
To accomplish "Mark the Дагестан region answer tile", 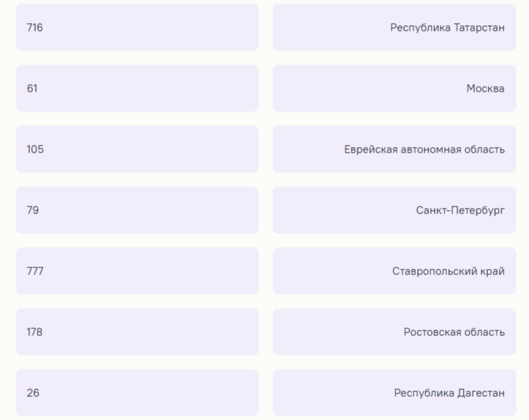I will (394, 393).
